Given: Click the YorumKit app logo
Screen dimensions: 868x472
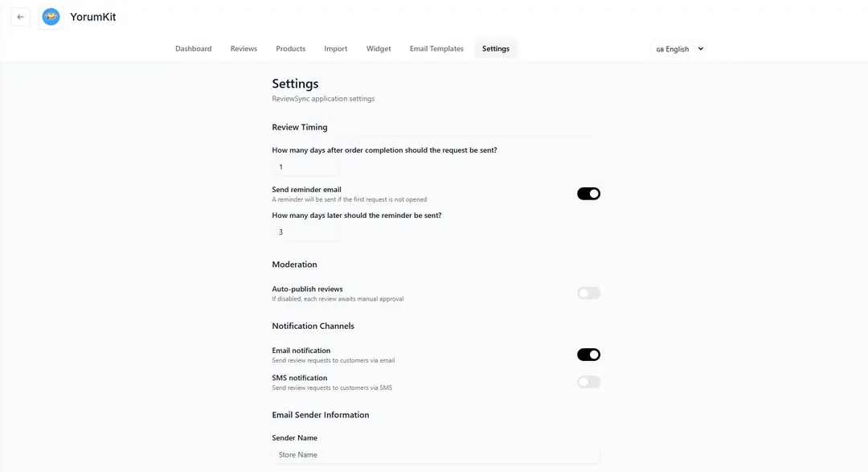Looking at the screenshot, I should click(51, 17).
